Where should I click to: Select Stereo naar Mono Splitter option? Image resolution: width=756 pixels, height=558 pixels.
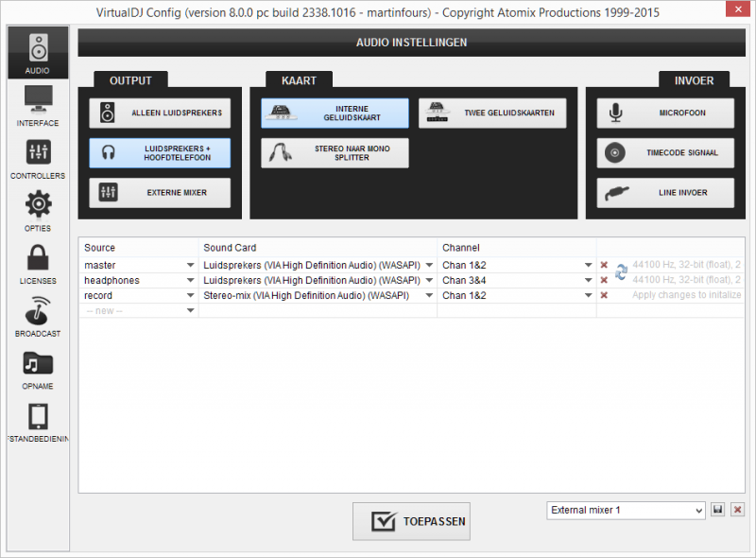(335, 153)
